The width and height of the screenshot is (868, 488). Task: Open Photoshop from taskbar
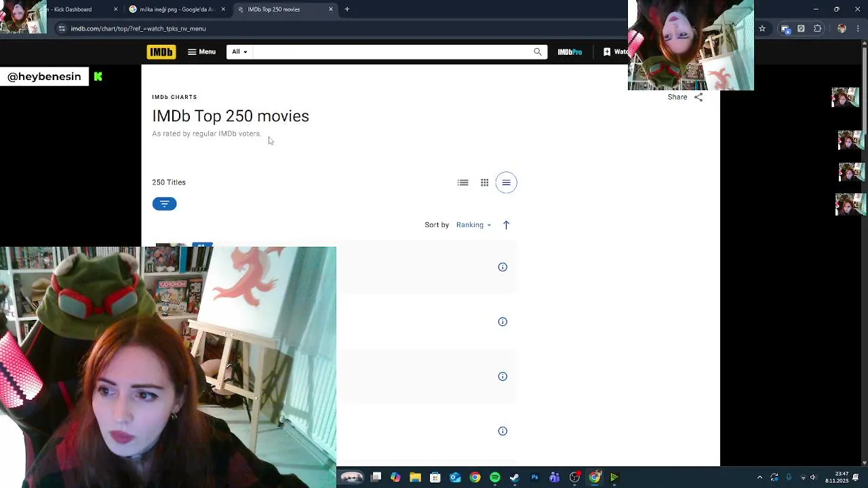(x=534, y=477)
